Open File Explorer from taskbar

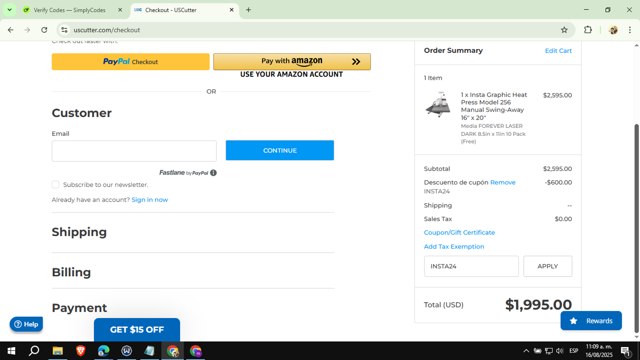[58, 351]
